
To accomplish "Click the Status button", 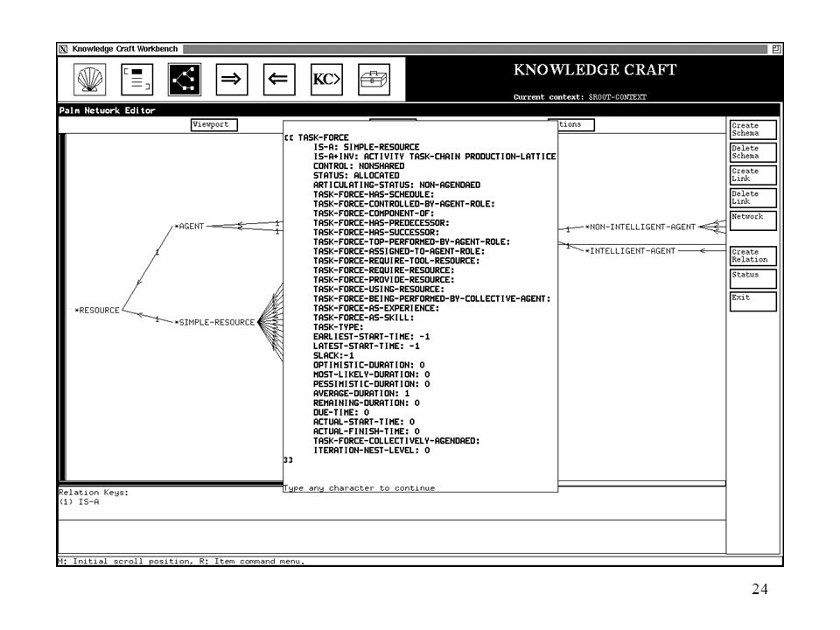I will pos(752,278).
